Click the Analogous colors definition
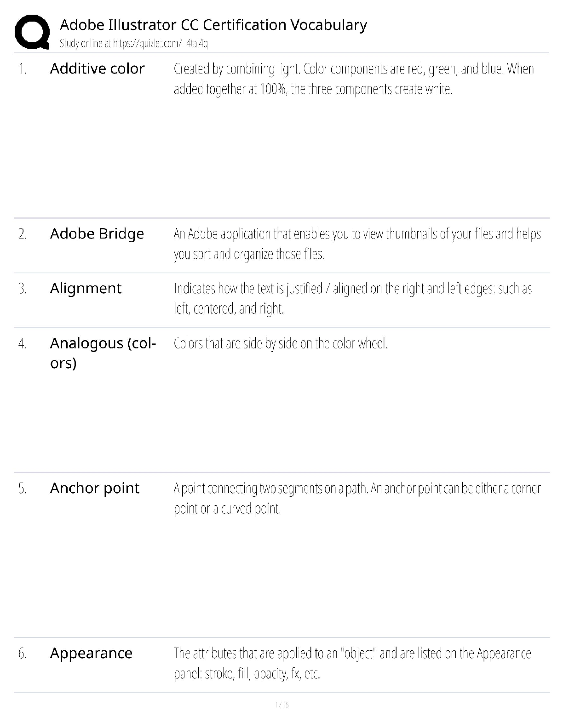Viewport: 563px width, 728px height. tap(281, 343)
